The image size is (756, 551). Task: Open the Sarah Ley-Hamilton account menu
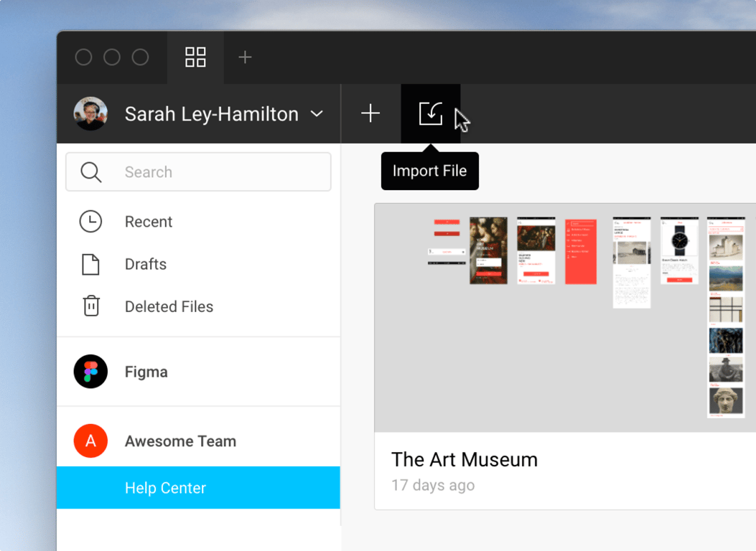pos(211,114)
